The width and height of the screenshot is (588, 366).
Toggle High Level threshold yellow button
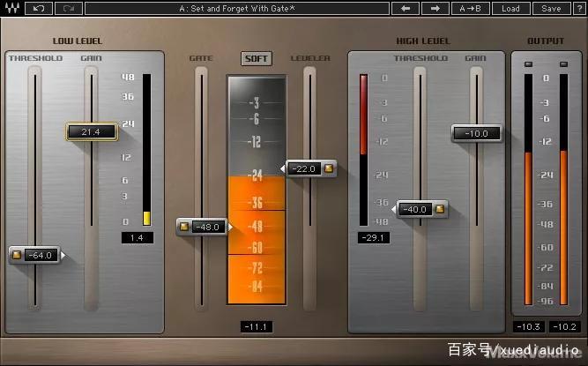pyautogui.click(x=440, y=209)
